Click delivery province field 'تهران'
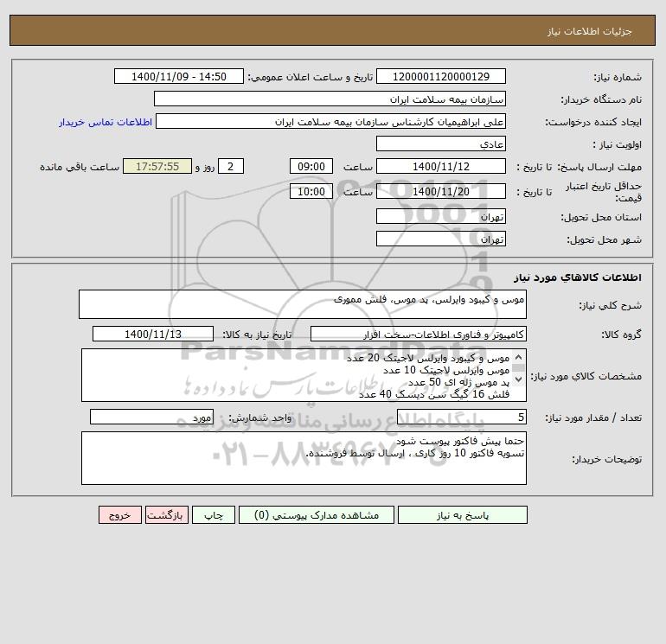666x644 pixels. [x=441, y=216]
